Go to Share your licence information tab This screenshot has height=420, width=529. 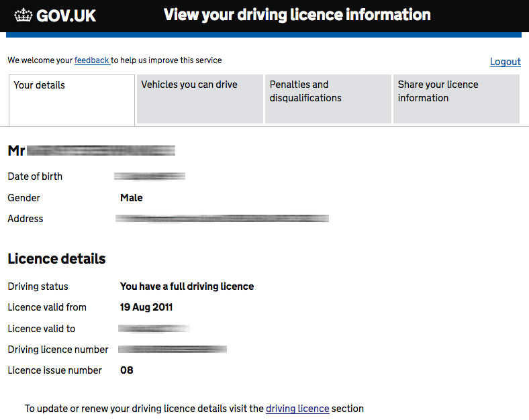click(456, 99)
